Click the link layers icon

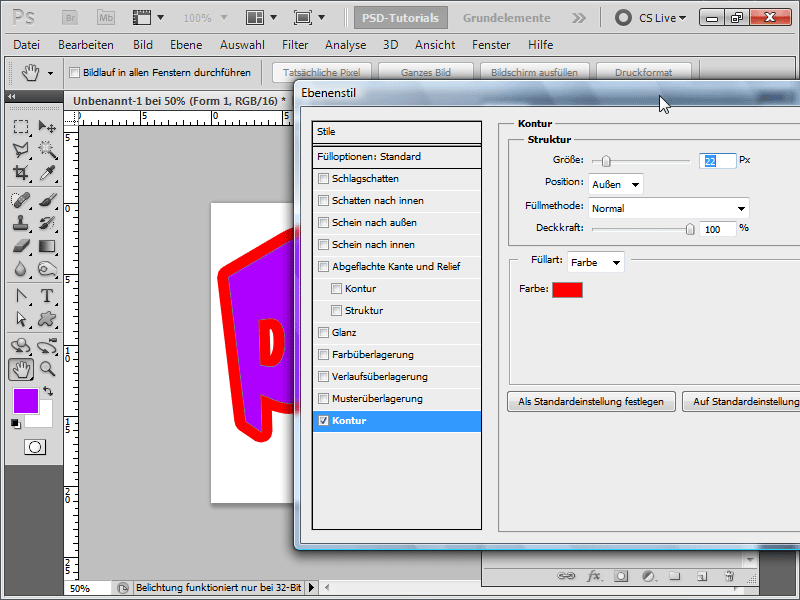[566, 576]
